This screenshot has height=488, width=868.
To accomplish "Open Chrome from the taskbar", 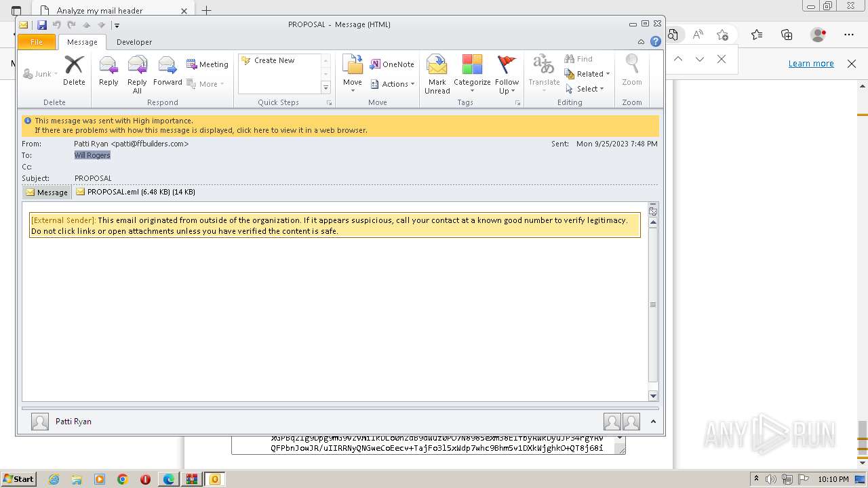I will click(123, 479).
